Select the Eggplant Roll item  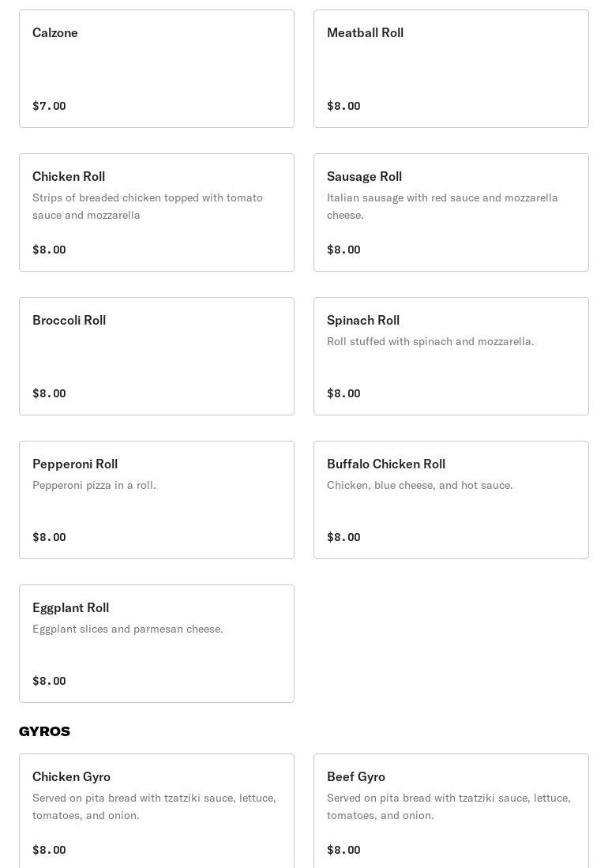[x=156, y=644]
